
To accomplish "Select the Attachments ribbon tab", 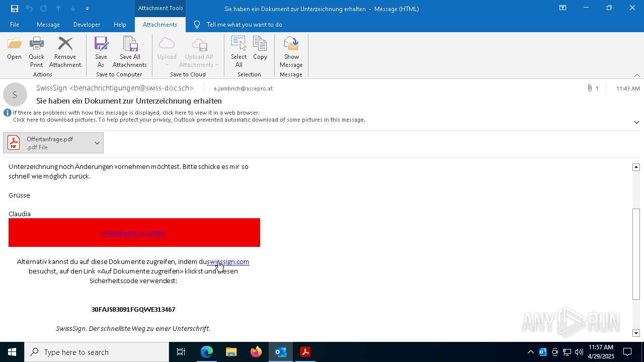I will pyautogui.click(x=159, y=24).
